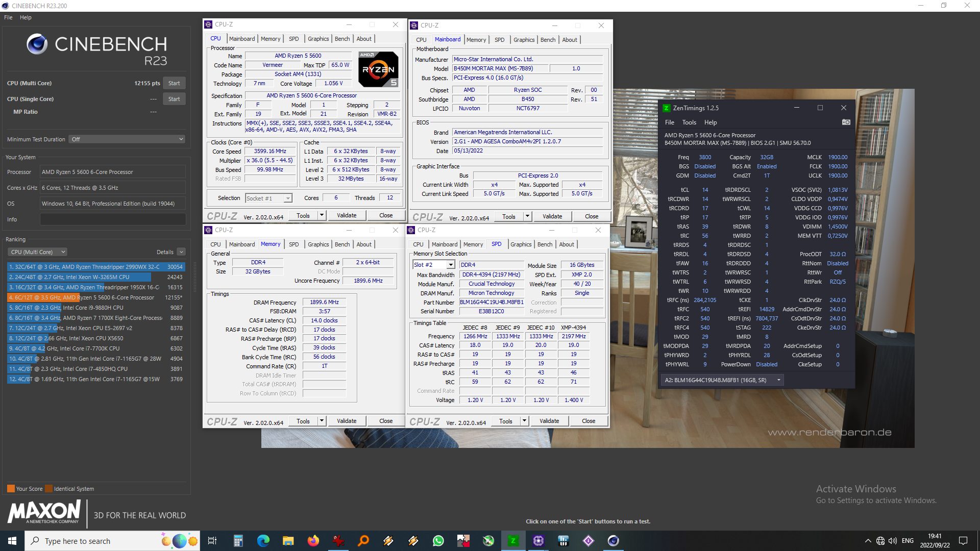Open ZenTimings Tools menu
980x551 pixels.
click(689, 122)
